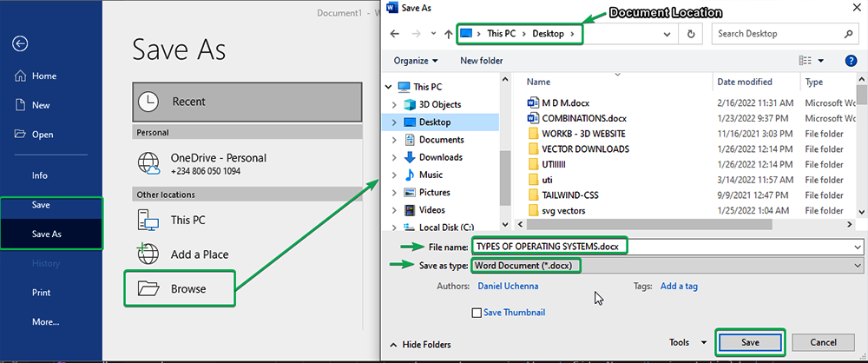
Task: Open Print in the backstage sidebar
Action: click(x=41, y=293)
